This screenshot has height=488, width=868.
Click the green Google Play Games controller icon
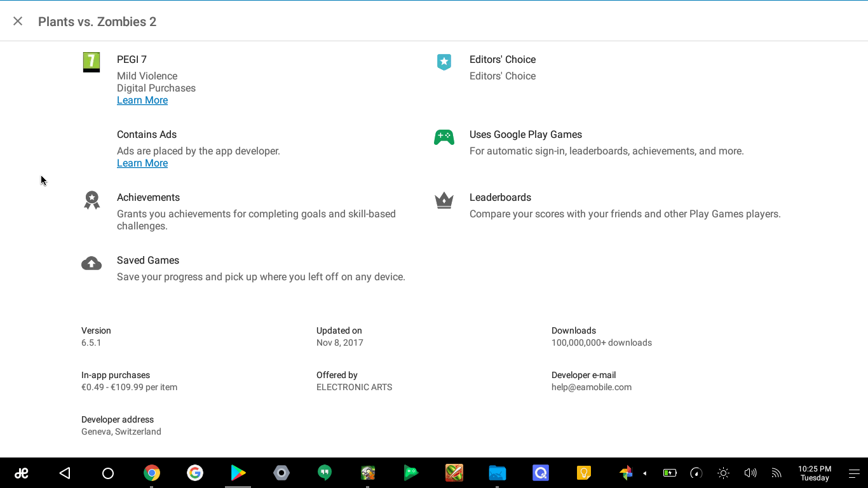point(444,137)
